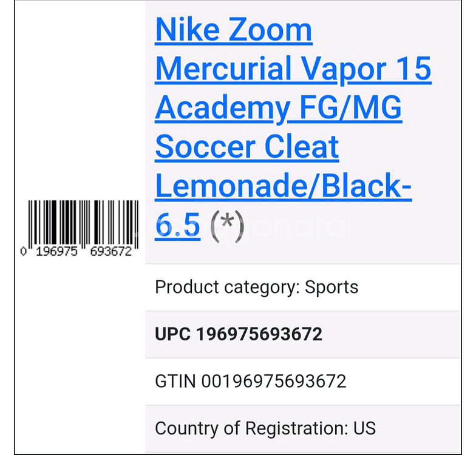Click the GTIN number 00196975693672

click(273, 382)
